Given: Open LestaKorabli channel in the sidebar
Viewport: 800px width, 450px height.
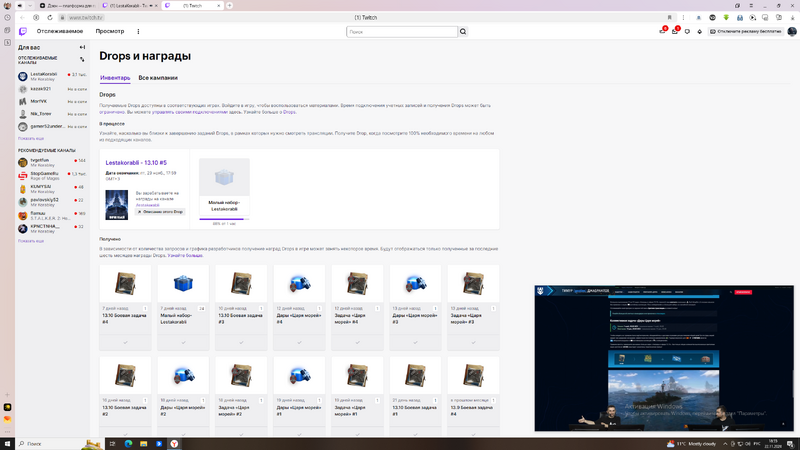Looking at the screenshot, I should pyautogui.click(x=52, y=77).
